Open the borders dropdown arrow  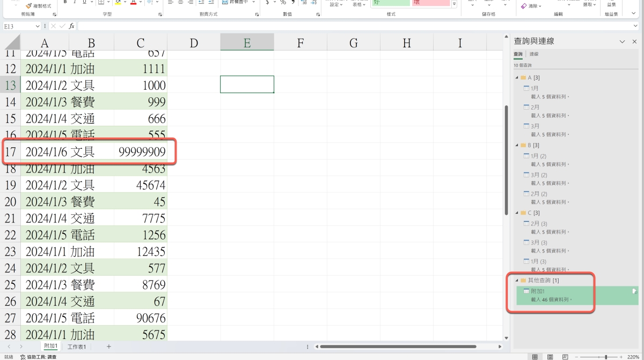108,3
